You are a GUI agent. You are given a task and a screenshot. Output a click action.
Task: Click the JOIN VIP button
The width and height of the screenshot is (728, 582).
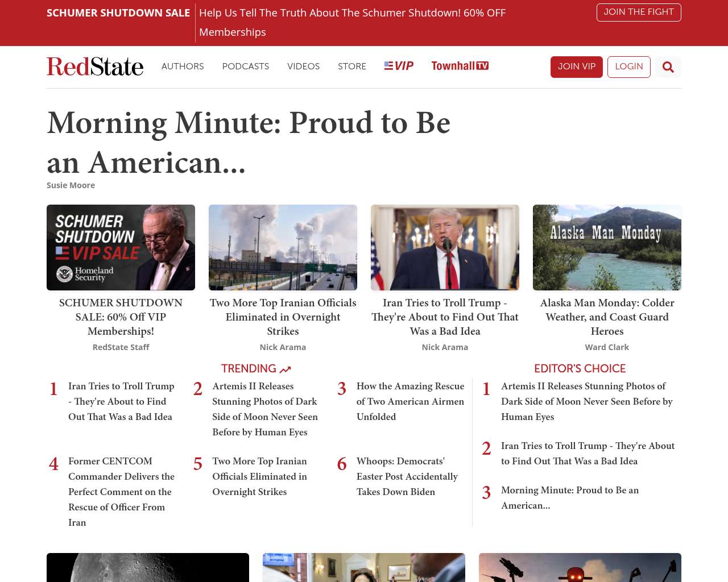(576, 66)
